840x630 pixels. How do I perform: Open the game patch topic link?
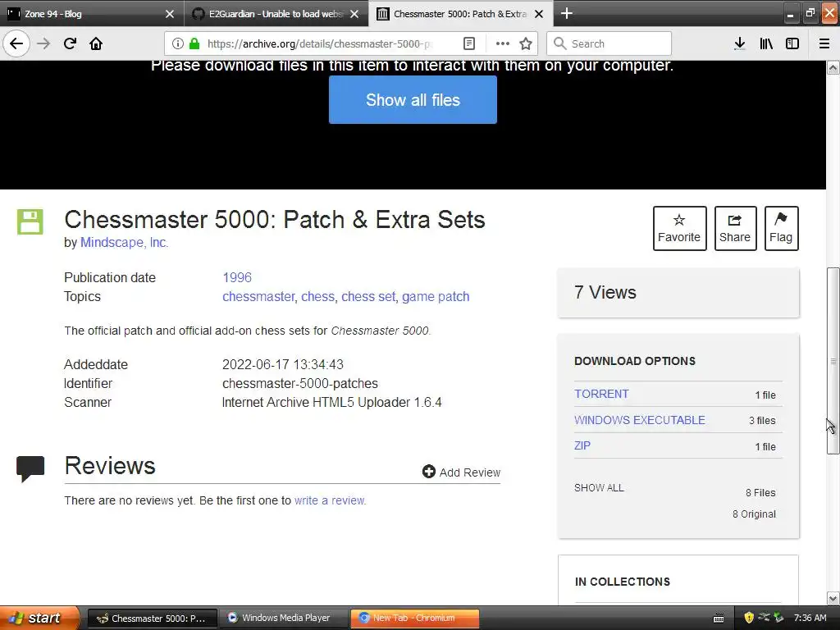click(x=436, y=297)
